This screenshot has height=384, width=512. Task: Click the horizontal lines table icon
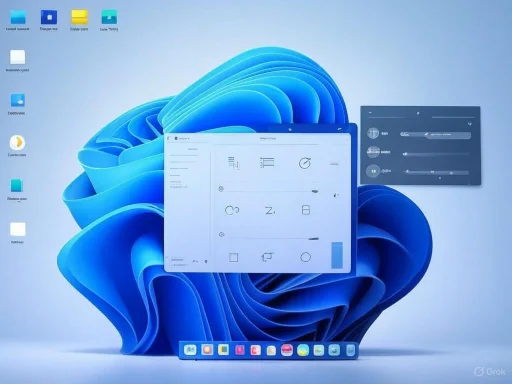click(267, 163)
